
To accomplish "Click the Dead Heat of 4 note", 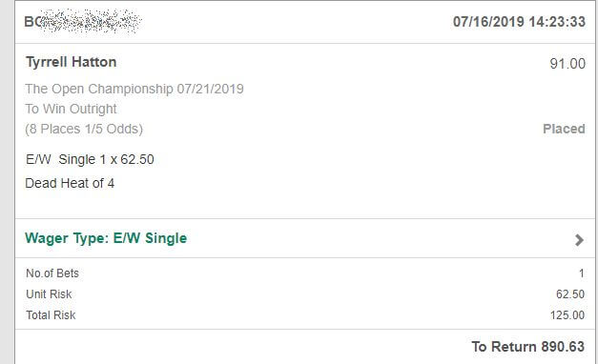I will click(x=70, y=183).
